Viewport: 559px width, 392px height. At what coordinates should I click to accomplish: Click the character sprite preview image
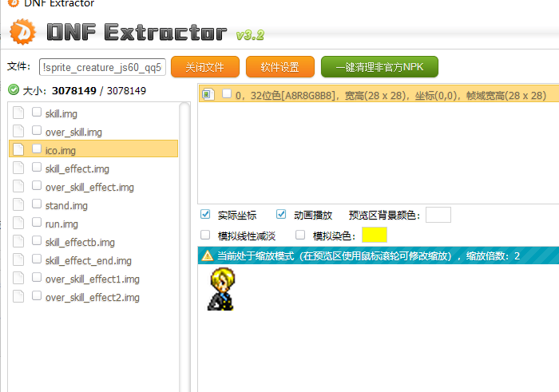pyautogui.click(x=221, y=289)
